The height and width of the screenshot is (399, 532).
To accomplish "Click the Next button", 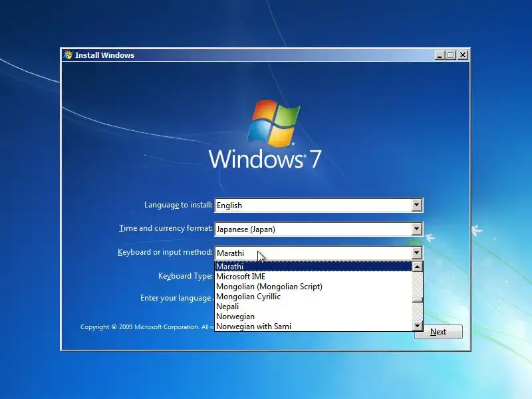I will point(438,332).
